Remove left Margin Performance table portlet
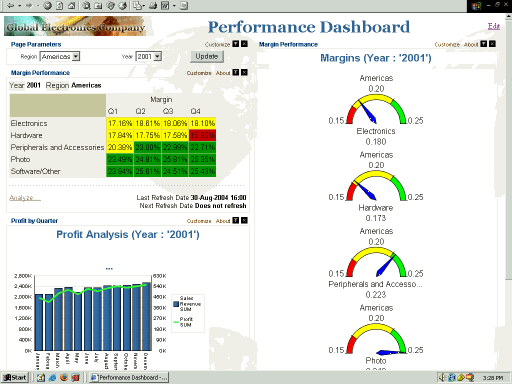512x384 pixels. pos(244,72)
